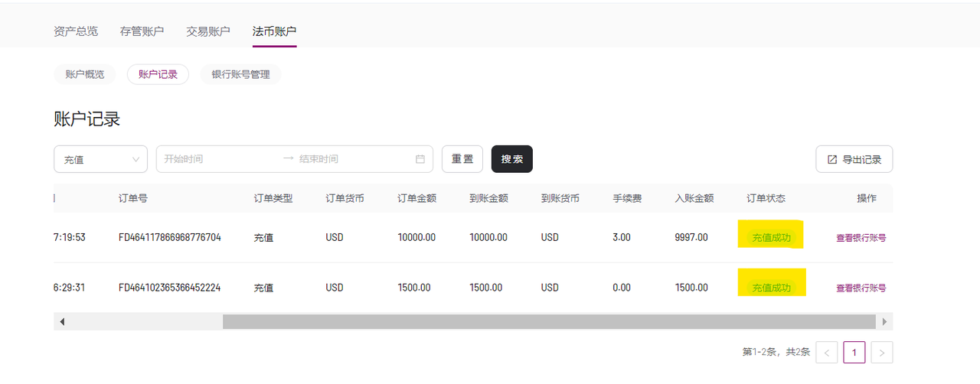
Task: Open the 交易账户 tab
Action: coord(208,31)
